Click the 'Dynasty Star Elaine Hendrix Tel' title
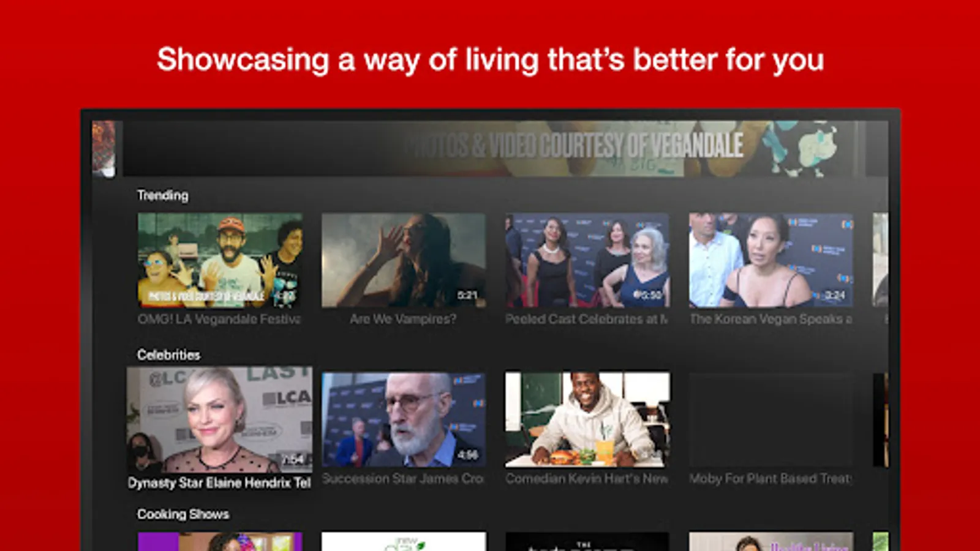The image size is (980, 551). coord(219,483)
